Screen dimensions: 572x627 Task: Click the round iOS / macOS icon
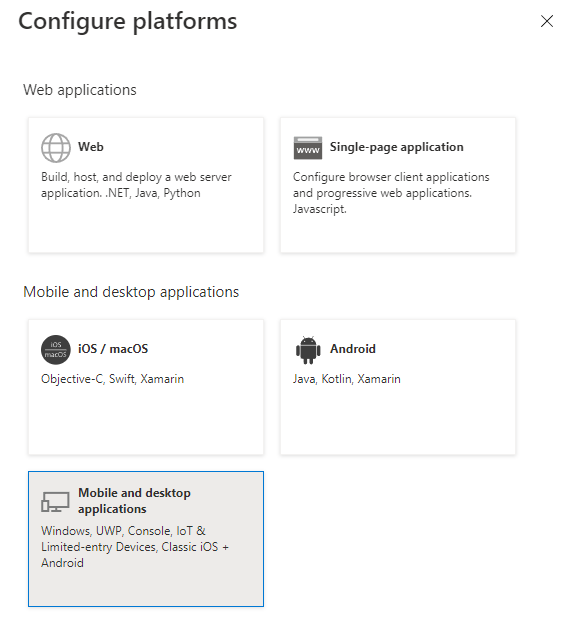click(x=56, y=350)
